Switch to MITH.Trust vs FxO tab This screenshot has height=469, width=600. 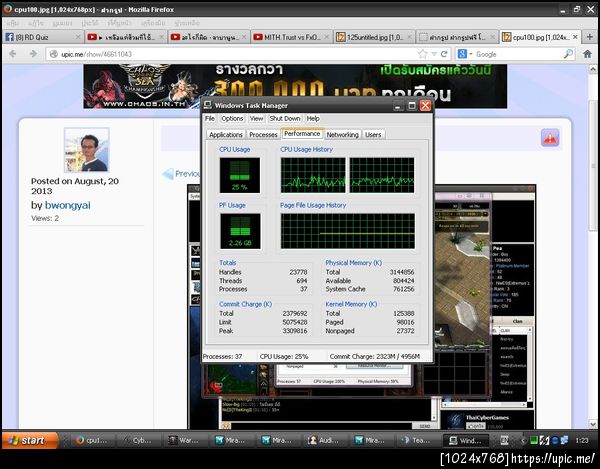pos(291,37)
